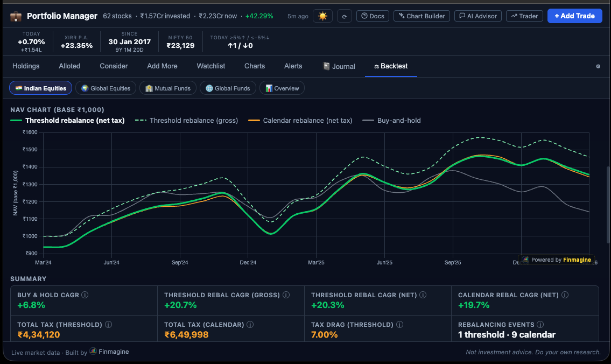Click the info icon beside Calendar Rebal CAGR

(x=565, y=295)
